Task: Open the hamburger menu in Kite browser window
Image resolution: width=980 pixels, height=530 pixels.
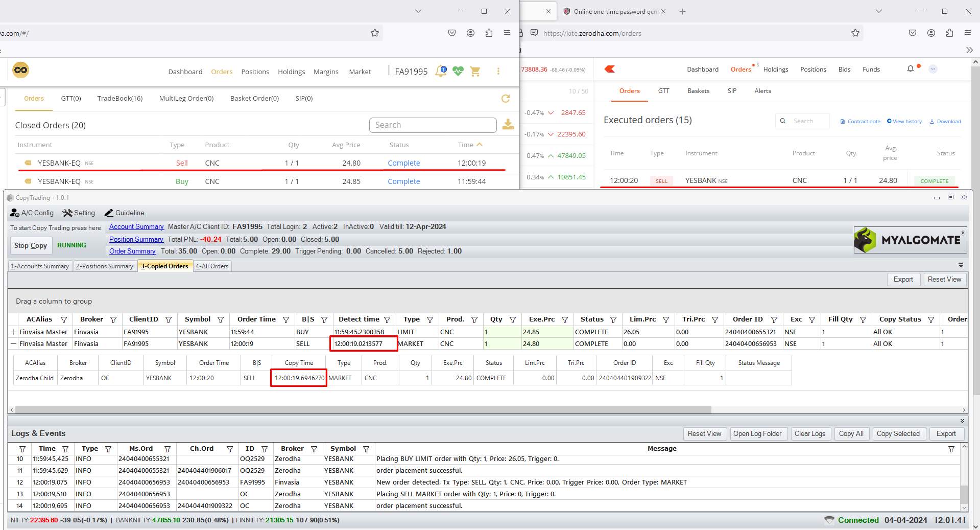Action: pyautogui.click(x=968, y=33)
